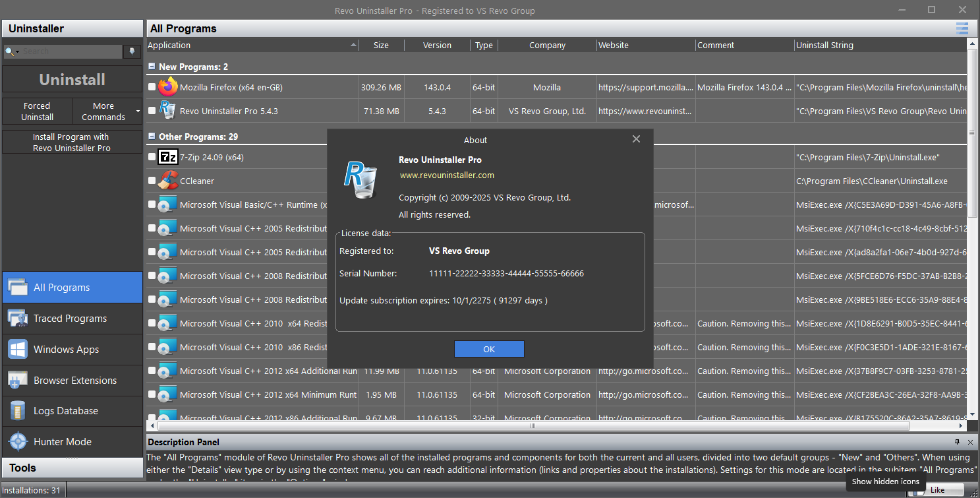Viewport: 980px width, 498px height.
Task: Click the pin button beside Search box
Action: click(132, 51)
